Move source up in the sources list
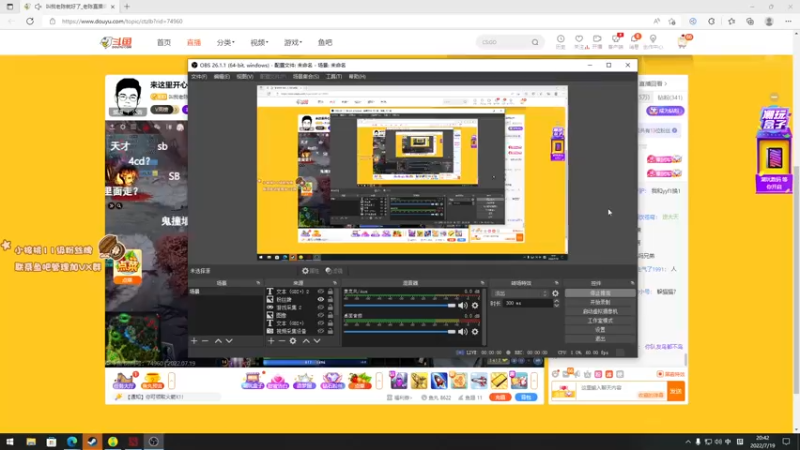The image size is (800, 450). 306,341
